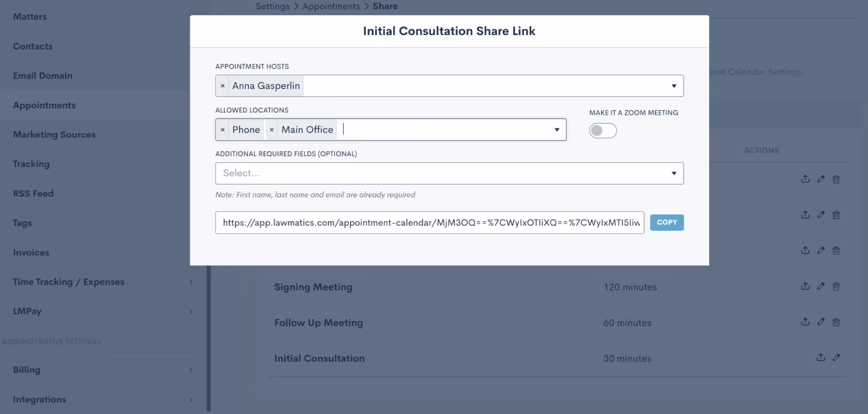Screen dimensions: 868x414
Task: Click share icon in first actions row
Action: (x=805, y=179)
